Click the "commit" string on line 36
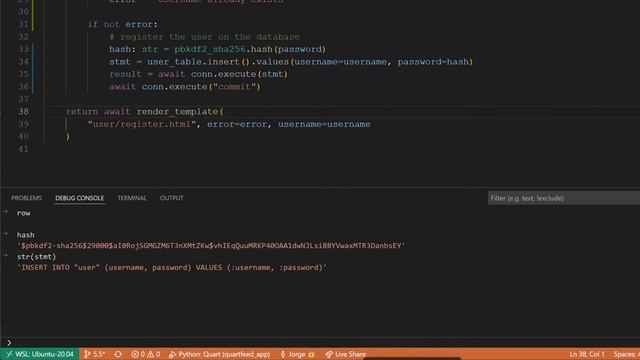 click(x=234, y=87)
